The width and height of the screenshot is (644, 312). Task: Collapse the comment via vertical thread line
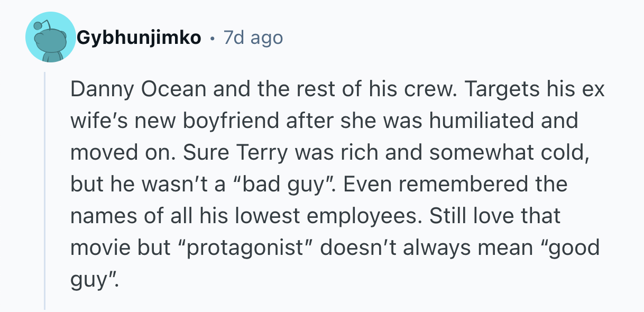click(45, 190)
